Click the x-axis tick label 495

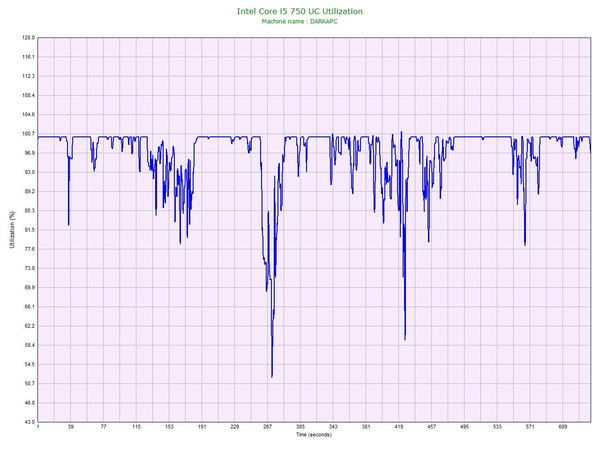[464, 427]
